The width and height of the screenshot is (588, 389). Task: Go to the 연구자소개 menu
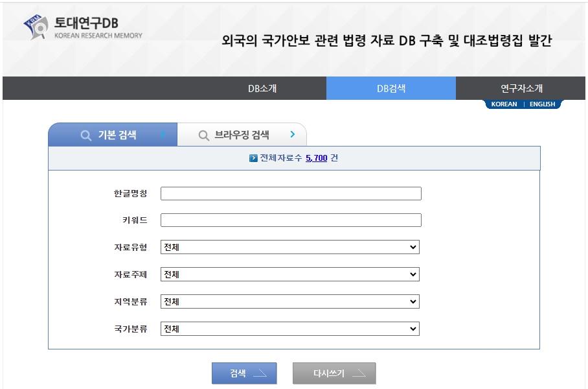521,88
